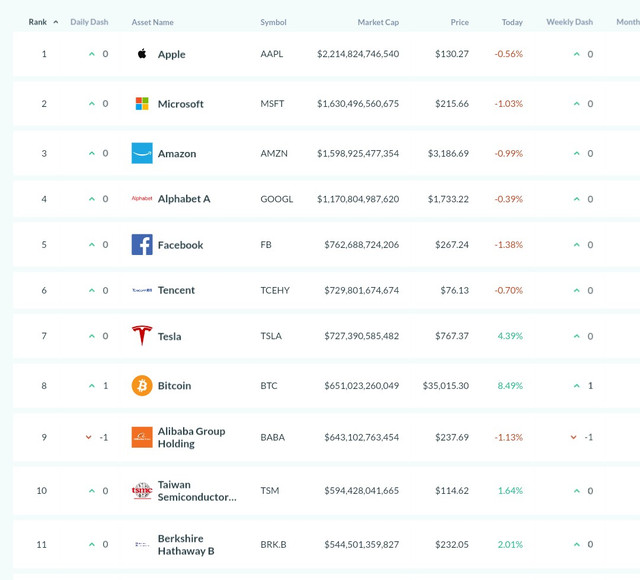Open the Facebook asset name link

(x=180, y=245)
